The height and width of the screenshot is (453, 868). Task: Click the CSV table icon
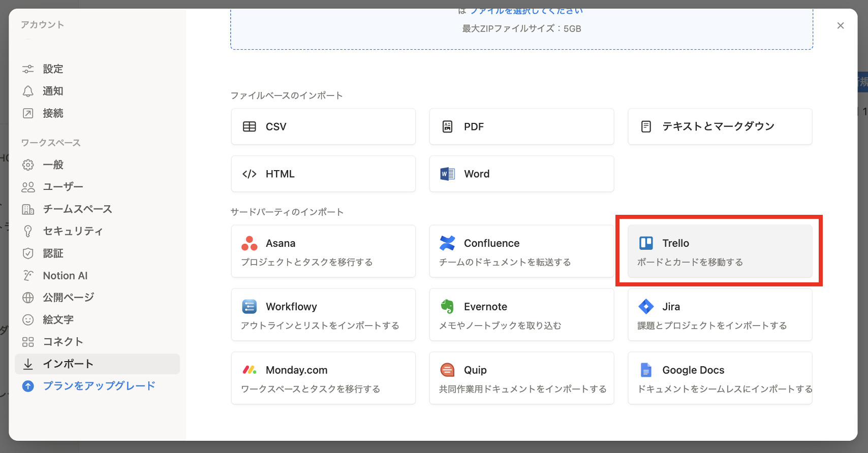click(250, 126)
